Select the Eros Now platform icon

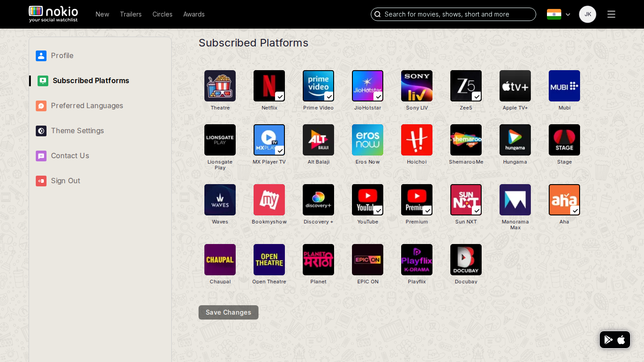click(368, 140)
